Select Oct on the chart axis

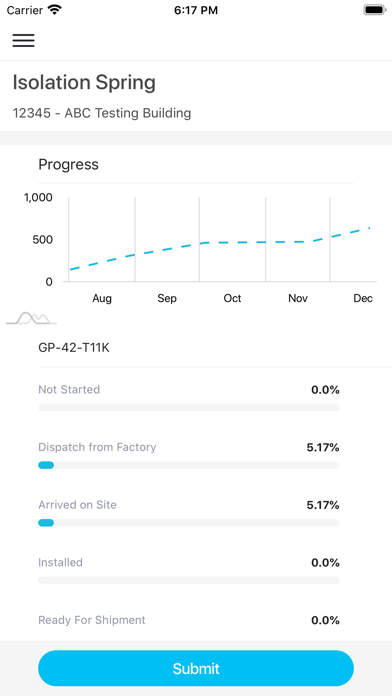232,298
